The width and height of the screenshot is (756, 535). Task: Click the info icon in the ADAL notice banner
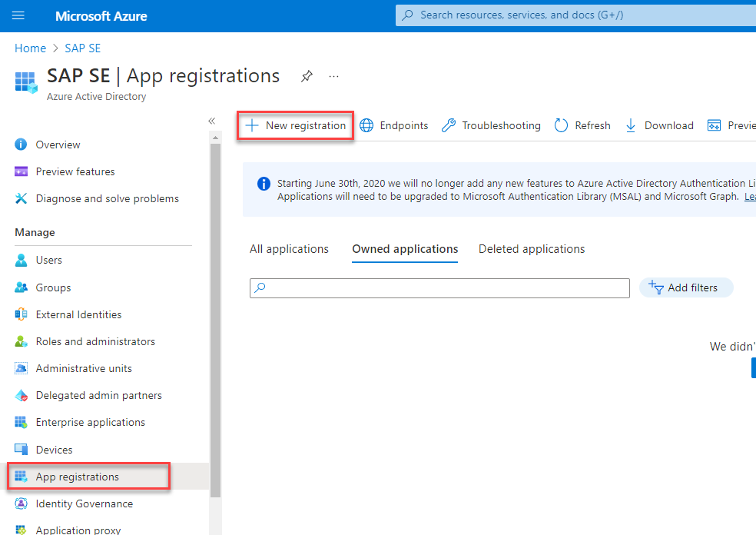(264, 184)
